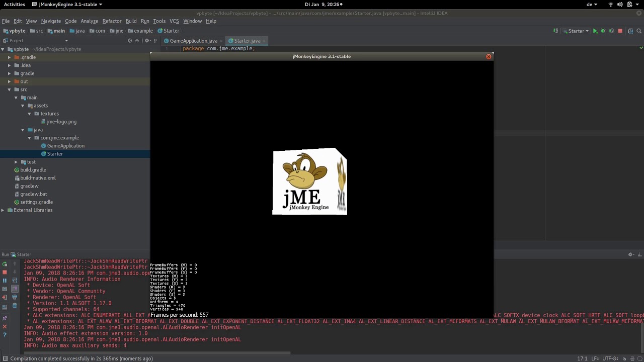Open jMonkeyEngine app menu in top bar
The width and height of the screenshot is (644, 362).
click(67, 5)
